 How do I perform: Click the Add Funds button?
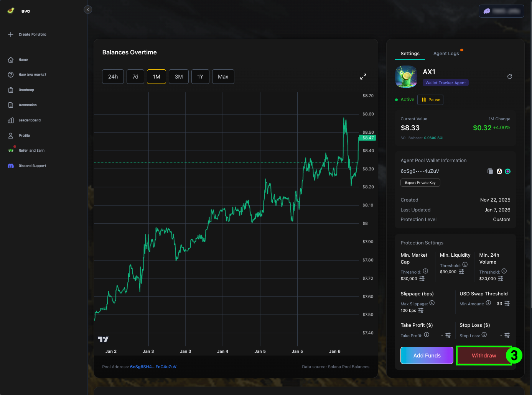(427, 356)
